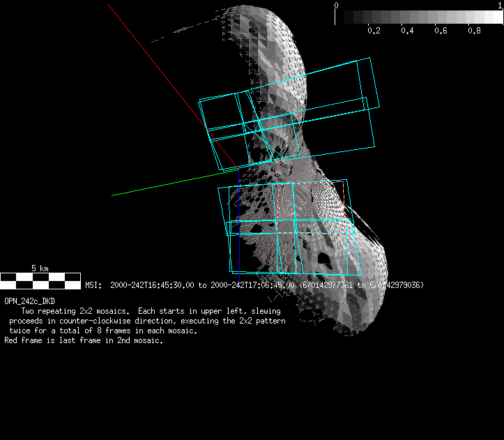Click the 0.6 value on the grayscale legend
The width and height of the screenshot is (504, 440).
click(x=441, y=31)
